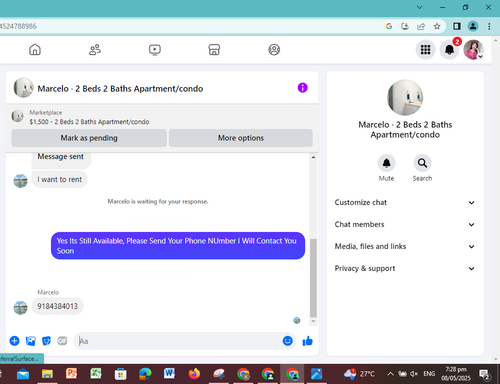The width and height of the screenshot is (500, 384).
Task: Search in conversation magnifier icon
Action: pos(422,163)
